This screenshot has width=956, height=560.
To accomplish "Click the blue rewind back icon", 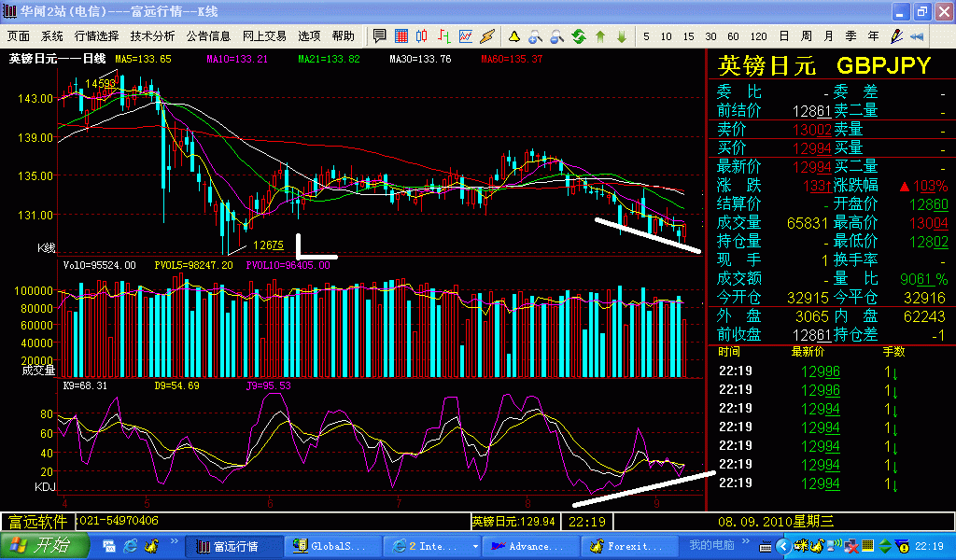I will (x=917, y=36).
